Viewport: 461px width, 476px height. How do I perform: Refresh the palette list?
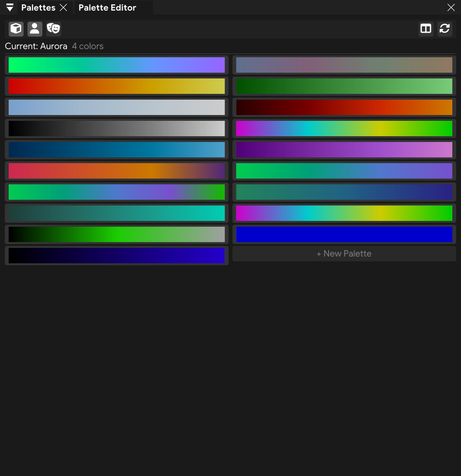(x=445, y=29)
